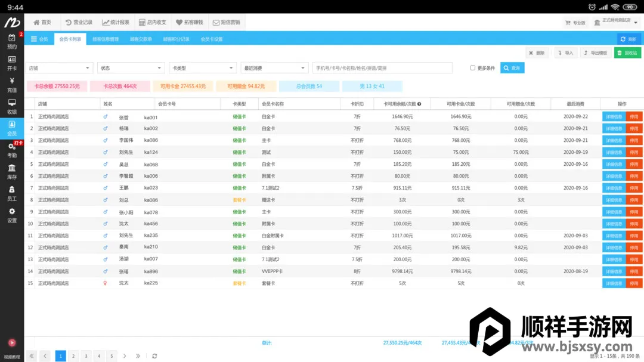Go to 收银 cashier in sidebar

[x=12, y=106]
